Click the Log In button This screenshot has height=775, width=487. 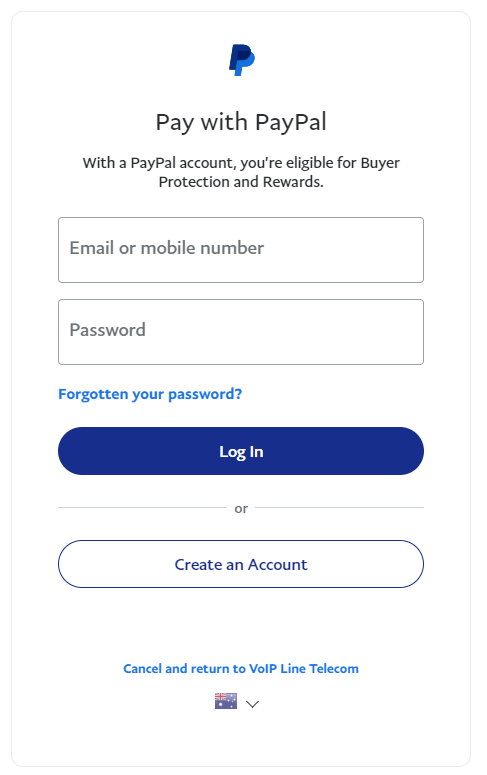pos(241,451)
